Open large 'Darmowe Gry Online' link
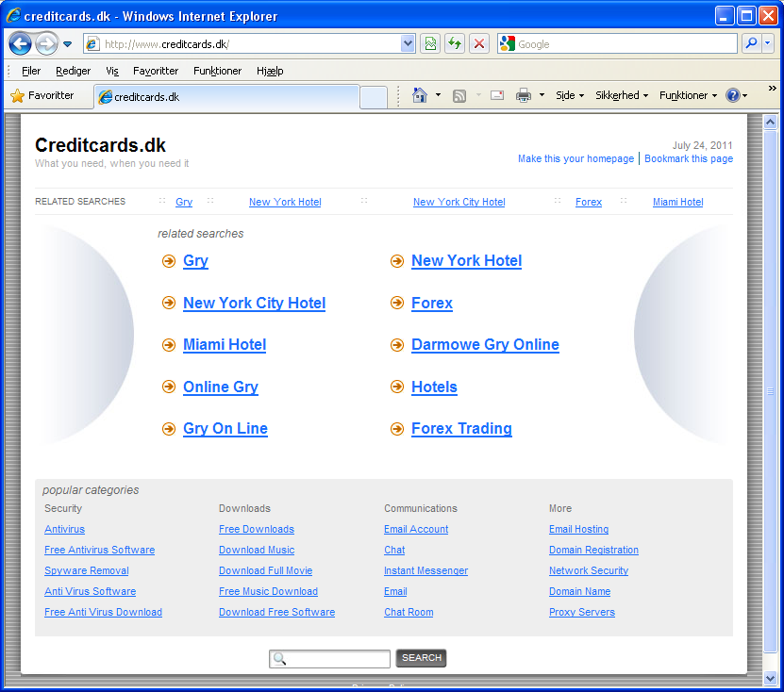 485,345
